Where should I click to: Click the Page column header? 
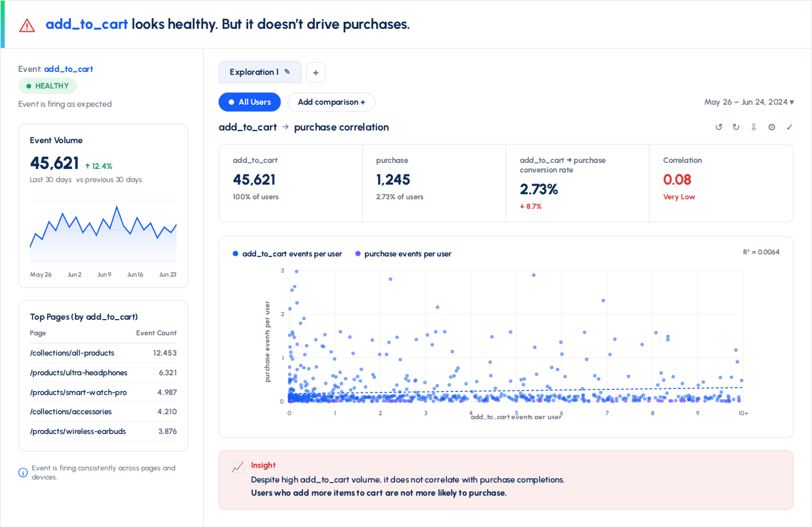click(38, 333)
